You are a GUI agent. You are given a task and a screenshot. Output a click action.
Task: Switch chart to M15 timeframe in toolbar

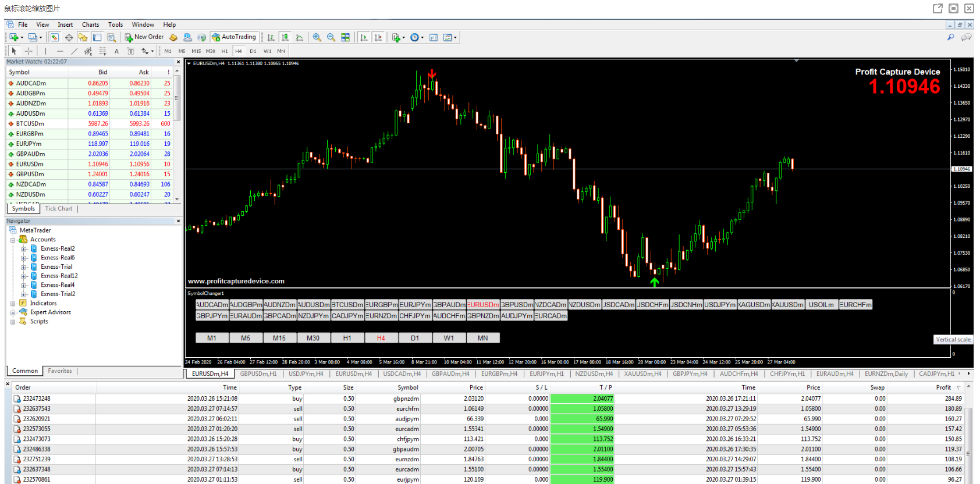pos(196,51)
